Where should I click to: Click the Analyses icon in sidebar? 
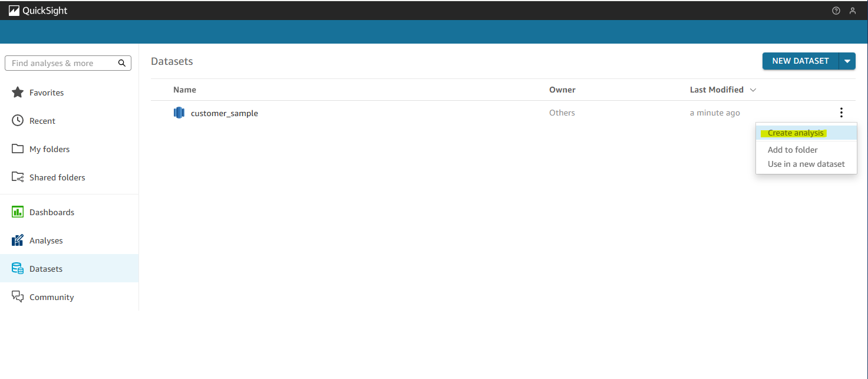[x=18, y=240]
